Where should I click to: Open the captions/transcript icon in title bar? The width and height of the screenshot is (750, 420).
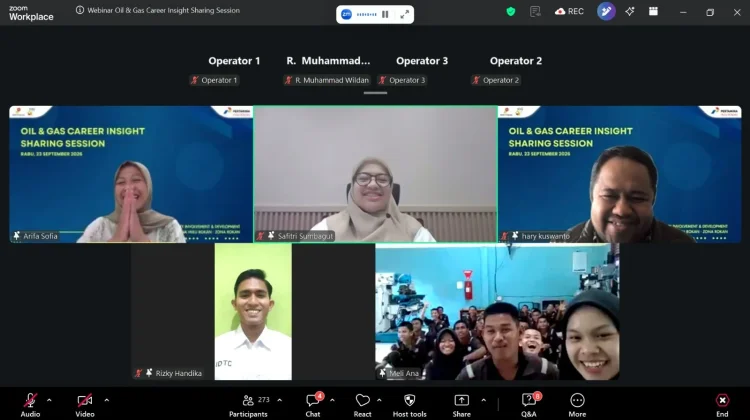[535, 11]
